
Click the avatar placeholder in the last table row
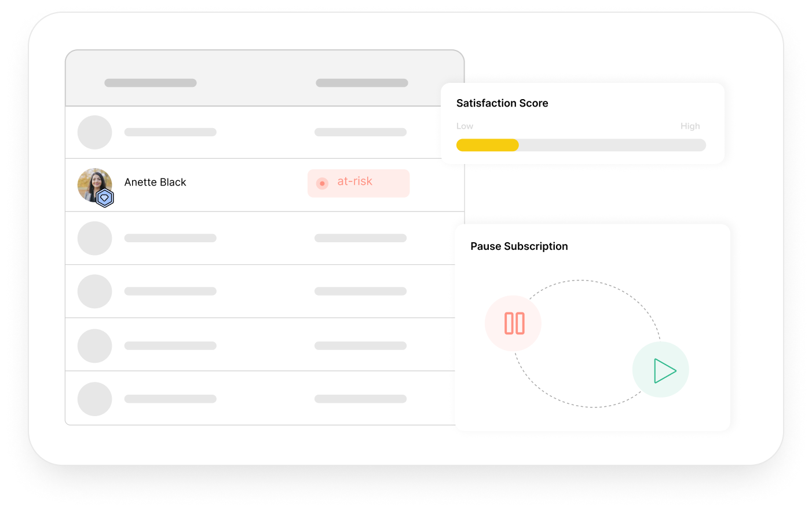(94, 399)
